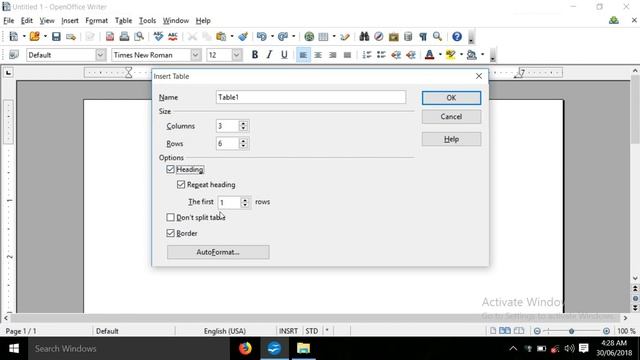Open the Window menu
Image resolution: width=640 pixels, height=360 pixels.
coord(176,20)
